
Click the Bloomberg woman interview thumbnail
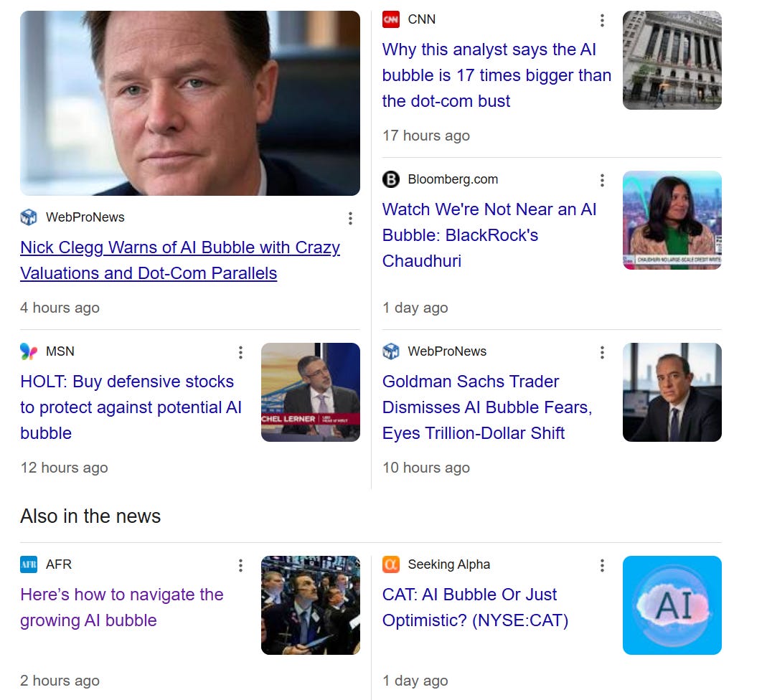click(x=672, y=220)
